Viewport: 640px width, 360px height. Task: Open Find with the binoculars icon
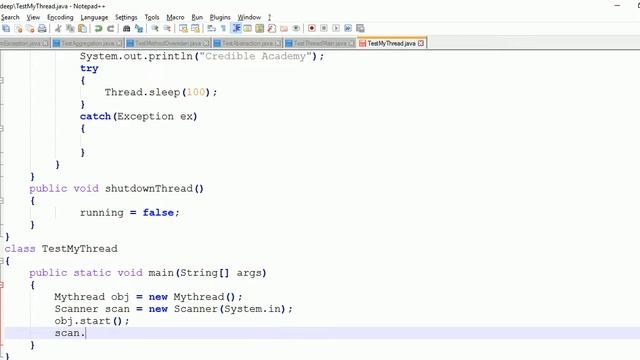[x=127, y=28]
